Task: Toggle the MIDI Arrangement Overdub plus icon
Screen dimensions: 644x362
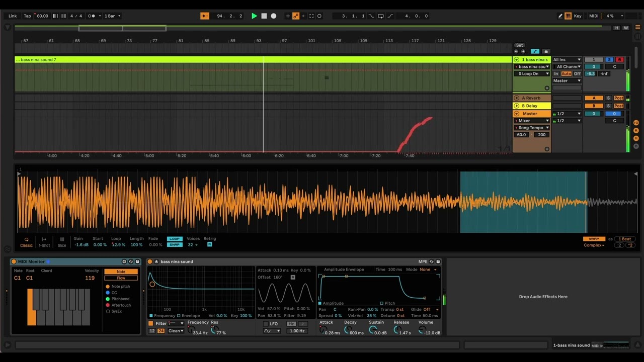Action: click(x=288, y=16)
